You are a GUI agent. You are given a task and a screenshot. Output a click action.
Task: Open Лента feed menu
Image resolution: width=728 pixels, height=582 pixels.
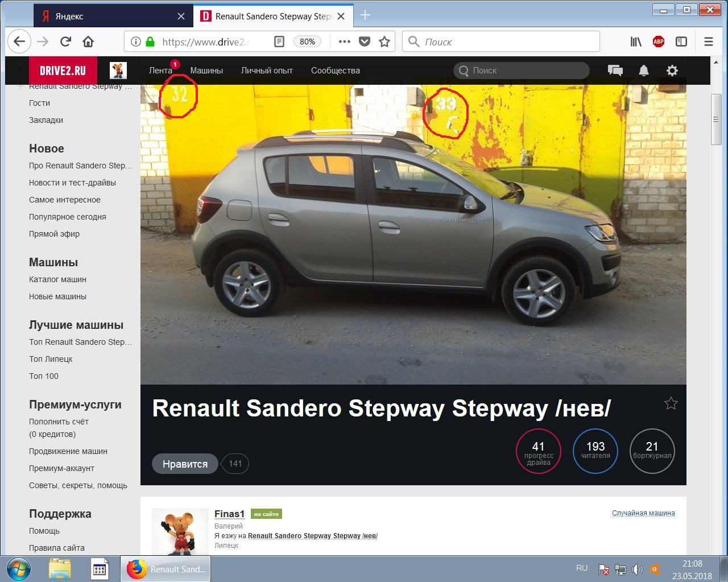coord(160,71)
